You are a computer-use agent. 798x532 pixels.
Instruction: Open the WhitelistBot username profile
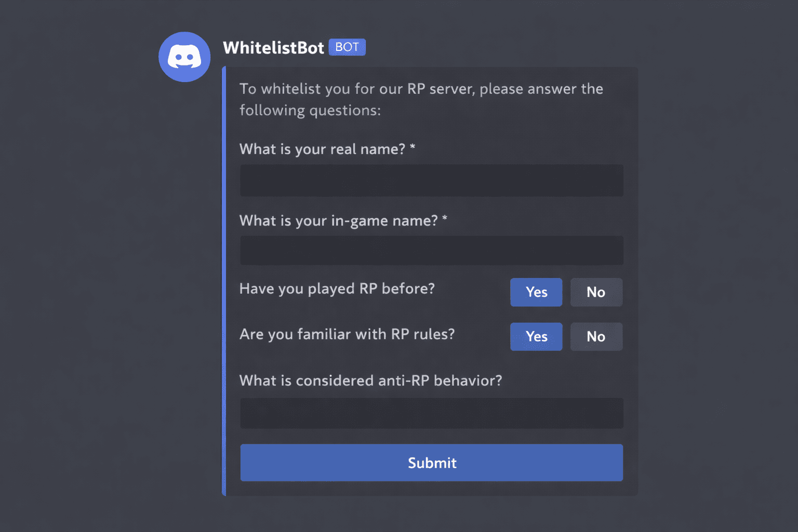(x=273, y=48)
